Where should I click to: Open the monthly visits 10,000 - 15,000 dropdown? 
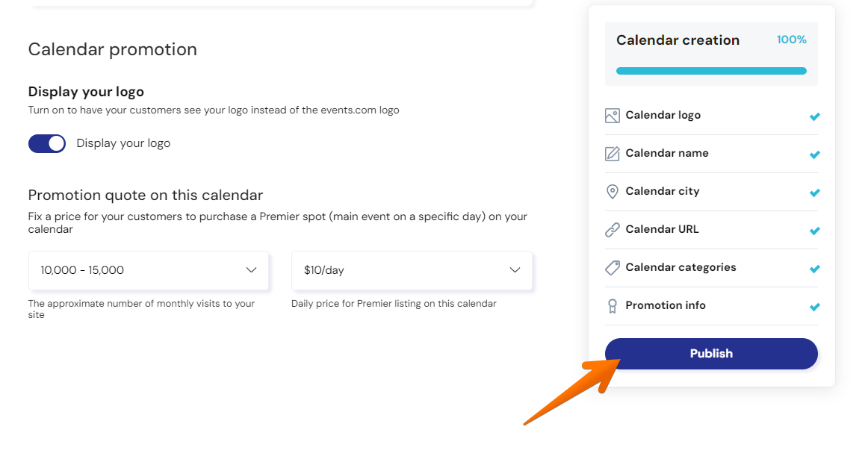[x=149, y=271]
